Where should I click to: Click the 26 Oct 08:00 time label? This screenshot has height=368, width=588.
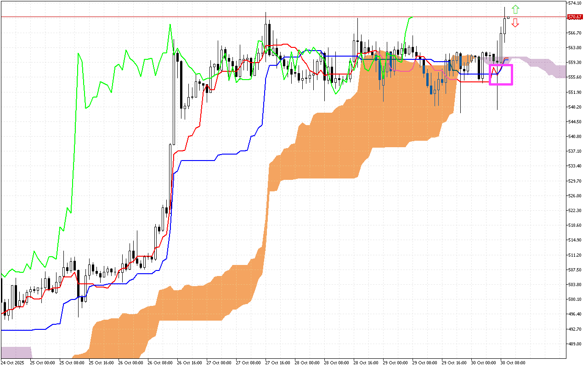coord(160,363)
